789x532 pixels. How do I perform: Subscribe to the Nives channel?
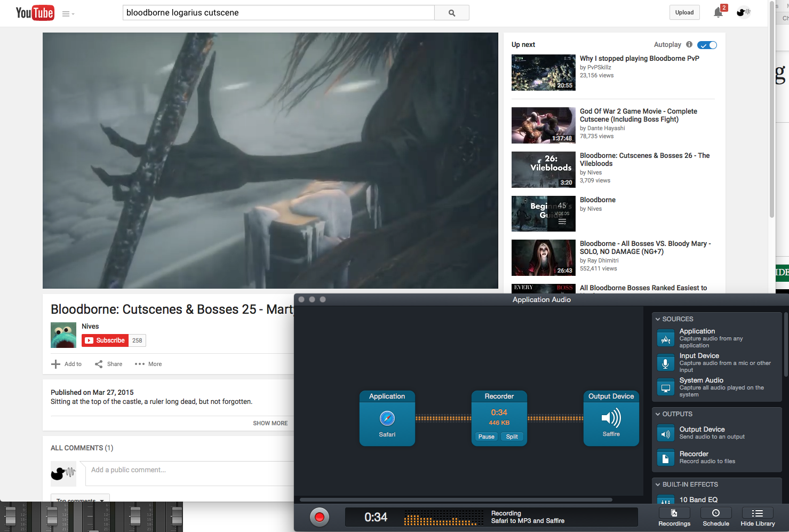pyautogui.click(x=105, y=340)
